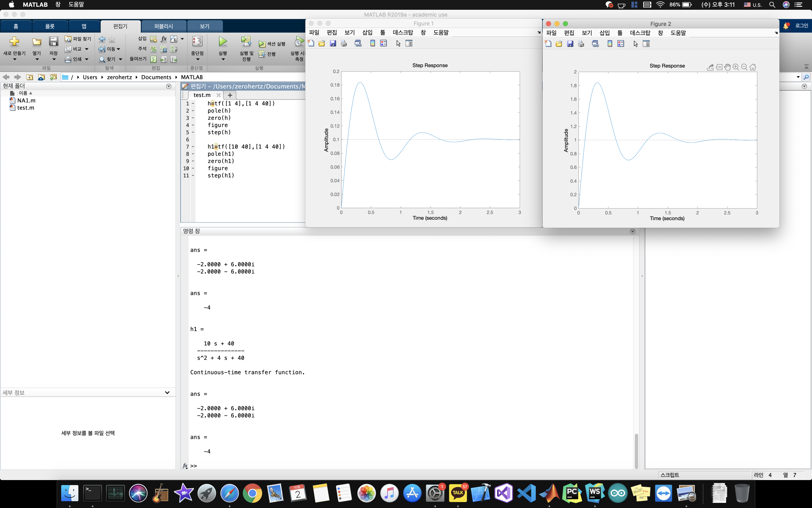Toggle the pan hand tool in Figure 2
812x508 pixels.
pos(727,67)
